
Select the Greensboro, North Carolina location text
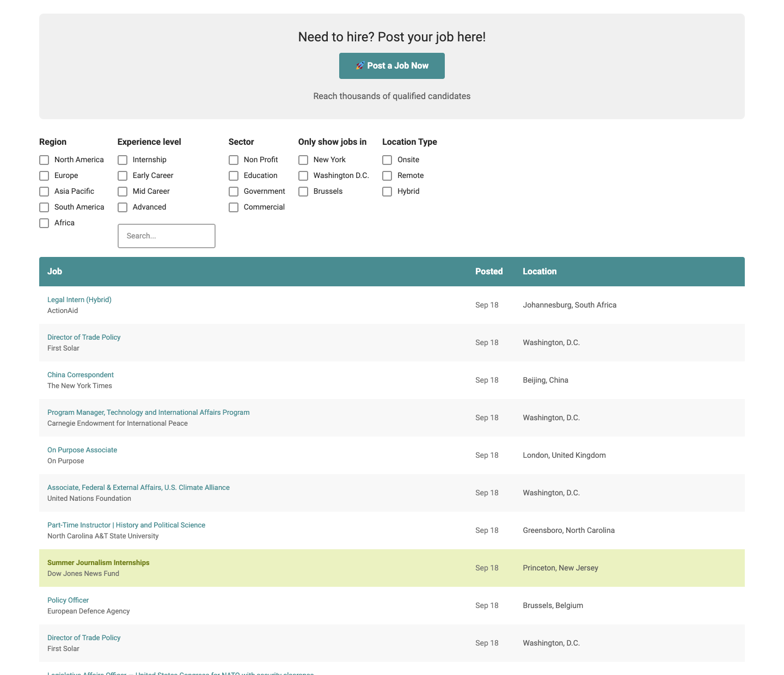tap(568, 531)
